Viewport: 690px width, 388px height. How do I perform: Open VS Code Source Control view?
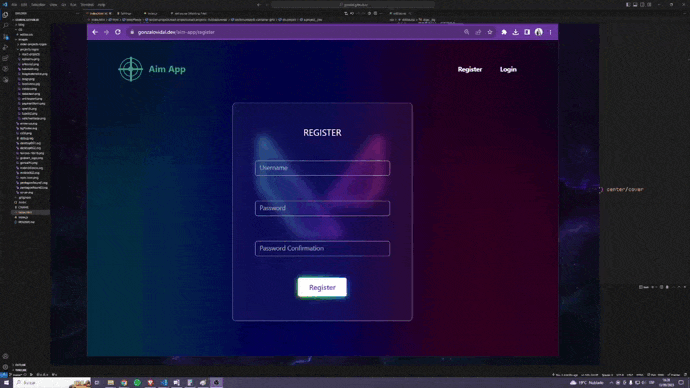click(x=5, y=37)
